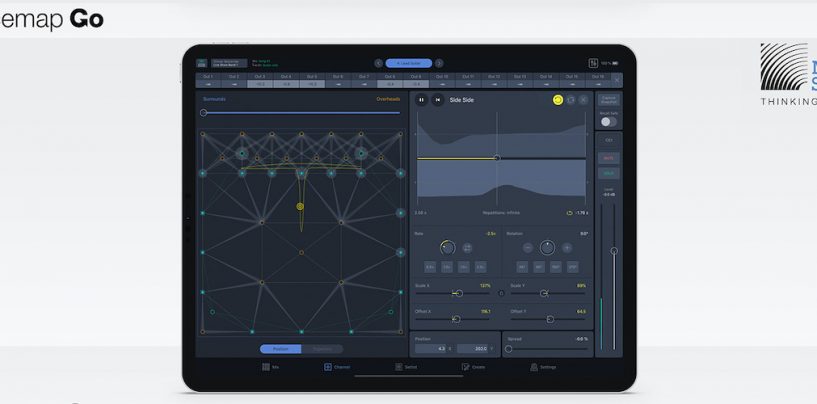Viewport: 817px width, 404px height.
Task: Go to the next channel arrow
Action: click(x=439, y=63)
